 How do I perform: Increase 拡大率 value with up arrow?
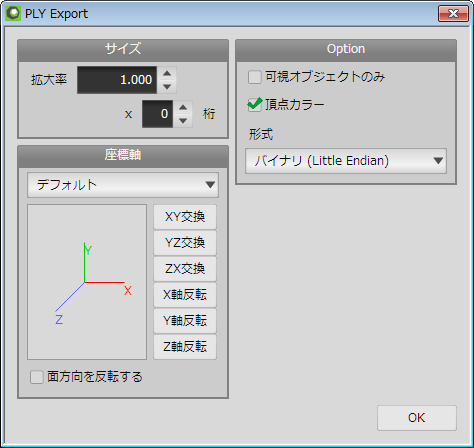pyautogui.click(x=167, y=74)
